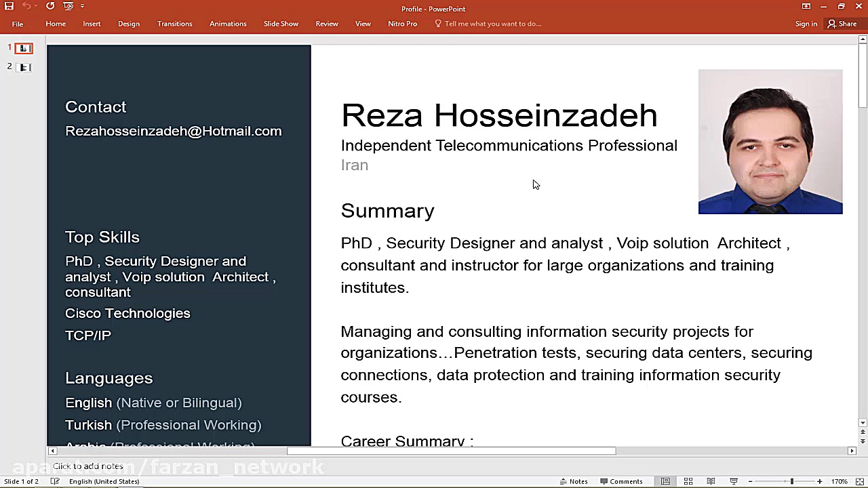
Task: Open the Nitro Pro tab
Action: pos(403,24)
